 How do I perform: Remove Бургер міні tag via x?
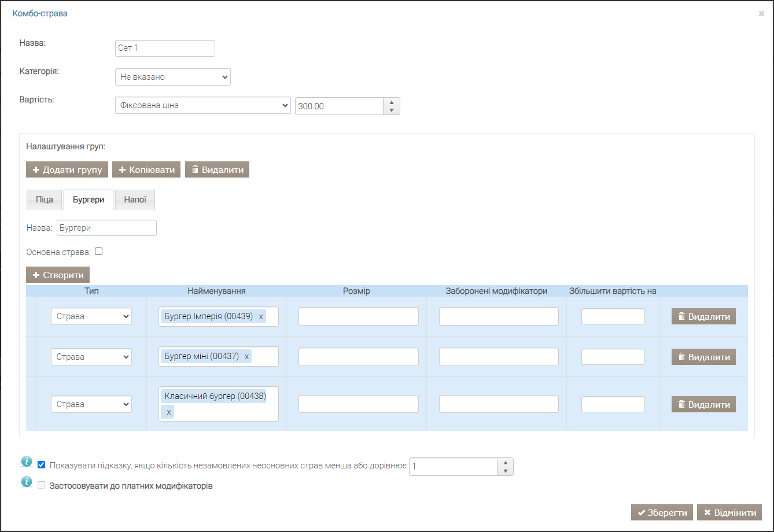coord(247,357)
